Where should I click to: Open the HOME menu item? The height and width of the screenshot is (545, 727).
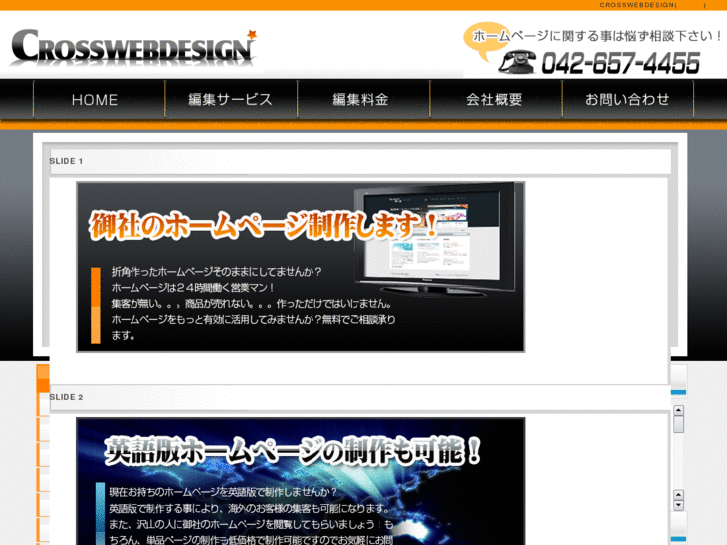[99, 100]
